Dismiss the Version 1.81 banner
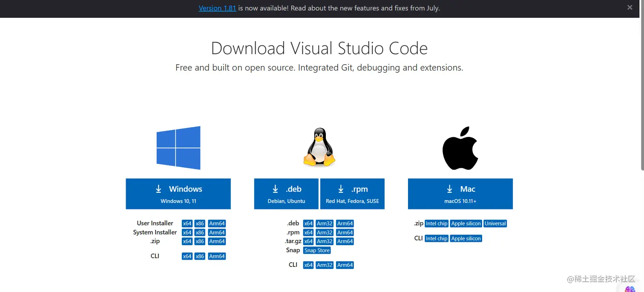This screenshot has height=292, width=644. click(630, 7)
